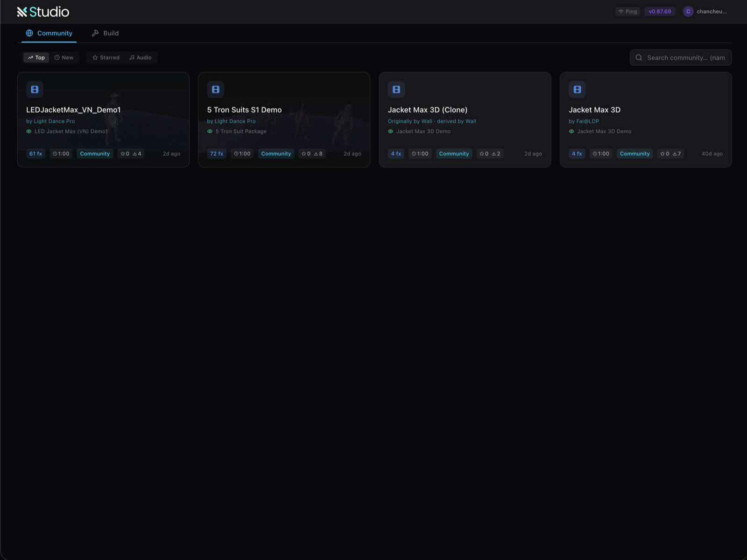This screenshot has width=747, height=560.
Task: Click '5 Tron Suit Package' subtitle text
Action: tap(241, 131)
